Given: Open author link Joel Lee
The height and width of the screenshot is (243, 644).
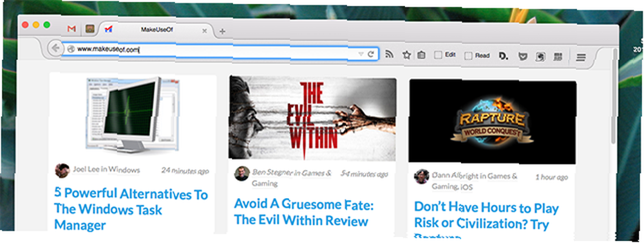Looking at the screenshot, I should pyautogui.click(x=87, y=169).
